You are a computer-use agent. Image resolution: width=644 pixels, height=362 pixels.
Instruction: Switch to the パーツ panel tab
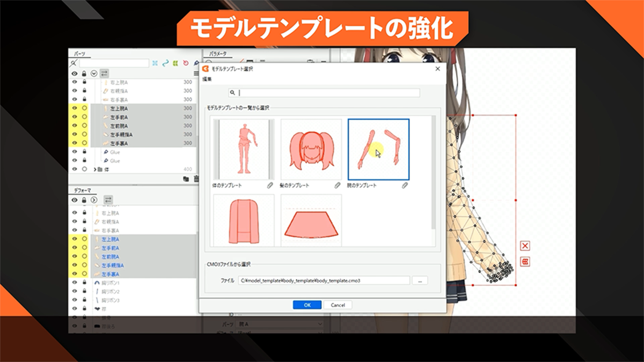tap(79, 54)
